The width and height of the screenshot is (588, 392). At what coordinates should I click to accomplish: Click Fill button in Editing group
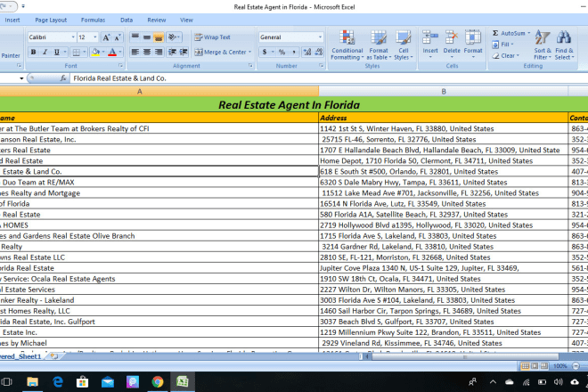point(502,45)
